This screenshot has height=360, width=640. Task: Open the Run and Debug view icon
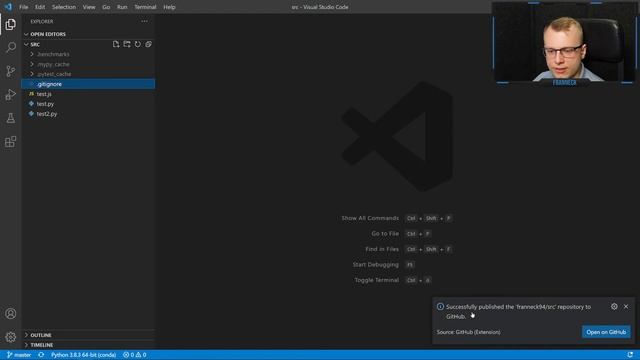point(11,94)
